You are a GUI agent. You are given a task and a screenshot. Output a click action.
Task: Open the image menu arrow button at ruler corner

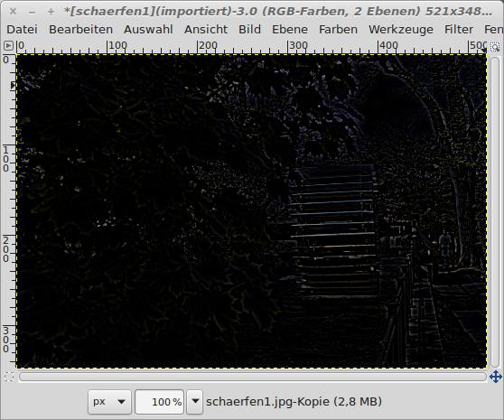click(x=8, y=46)
